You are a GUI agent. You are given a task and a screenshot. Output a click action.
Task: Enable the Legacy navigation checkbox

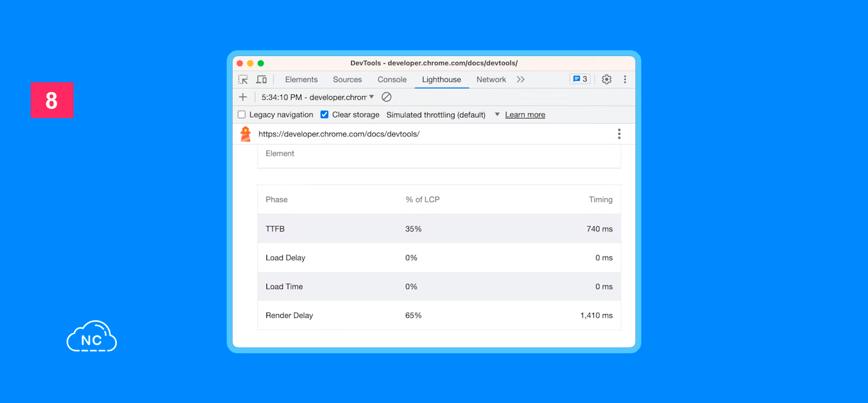click(242, 115)
